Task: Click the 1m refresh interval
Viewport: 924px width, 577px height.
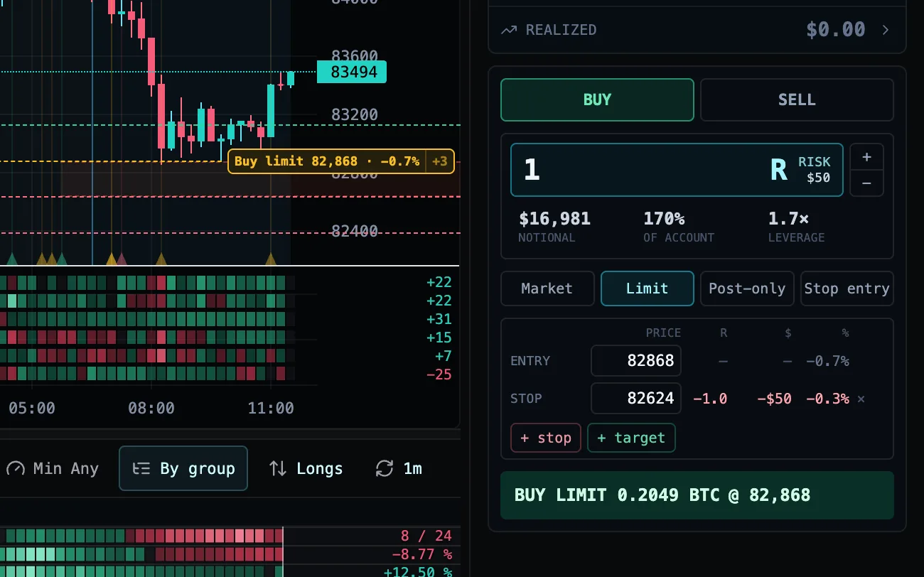Action: [x=412, y=468]
